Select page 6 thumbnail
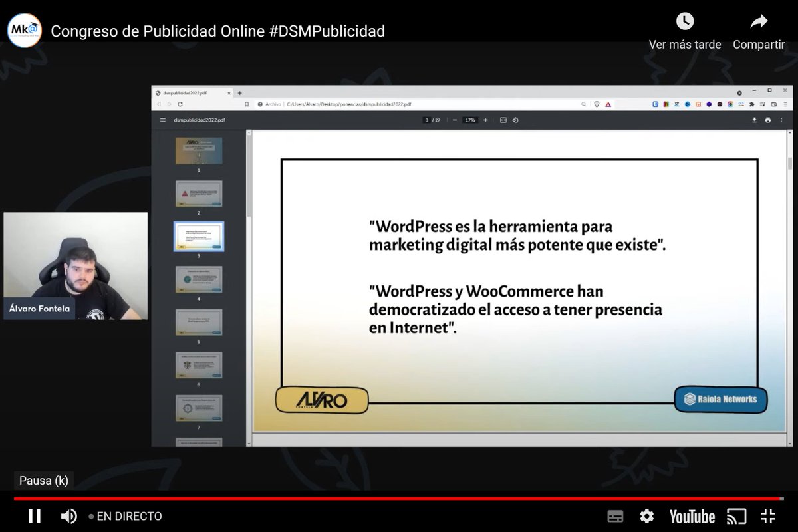This screenshot has height=532, width=798. (x=199, y=365)
